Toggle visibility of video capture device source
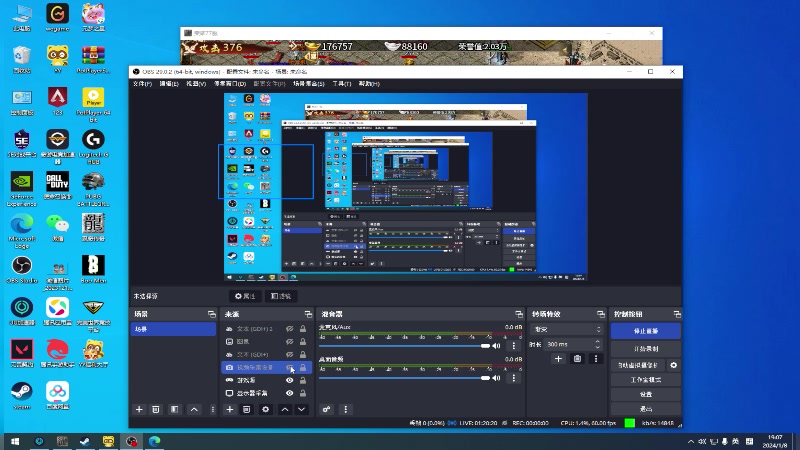The width and height of the screenshot is (800, 450). pos(289,367)
